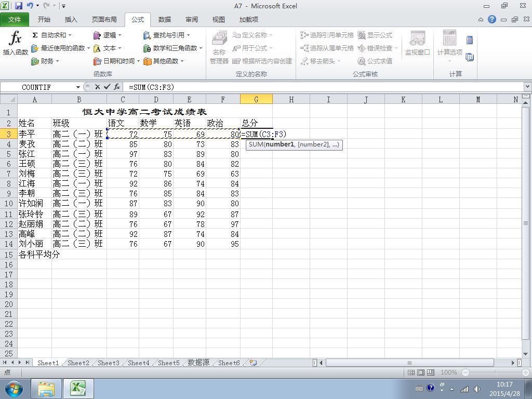Screen dimensions: 532x399
Task: Click the 100% zoom level label
Action: (448, 373)
